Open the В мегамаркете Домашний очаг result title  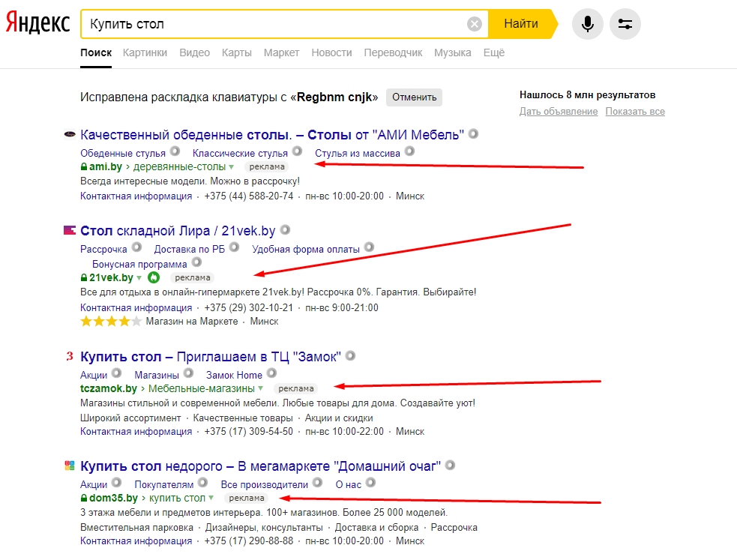260,466
